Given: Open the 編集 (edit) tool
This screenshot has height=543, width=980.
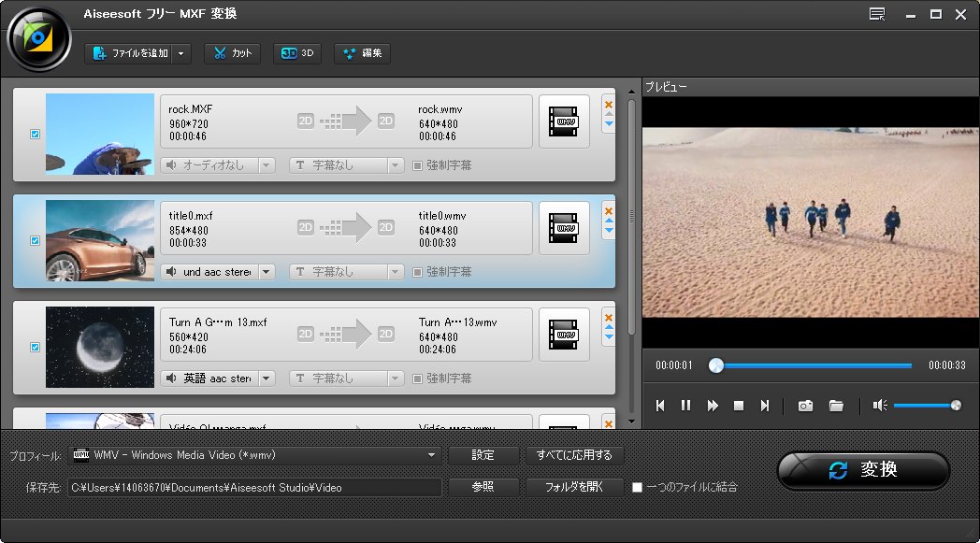Looking at the screenshot, I should click(x=363, y=53).
